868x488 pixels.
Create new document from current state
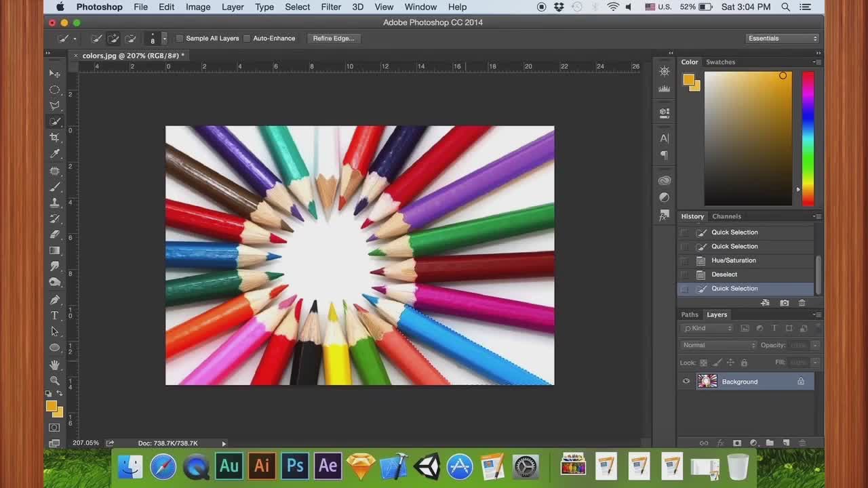tap(766, 303)
